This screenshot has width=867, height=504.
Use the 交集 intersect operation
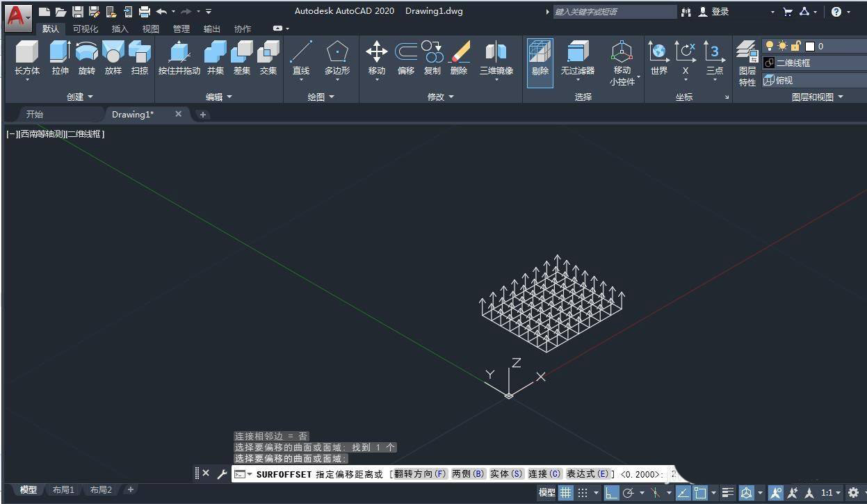click(268, 58)
